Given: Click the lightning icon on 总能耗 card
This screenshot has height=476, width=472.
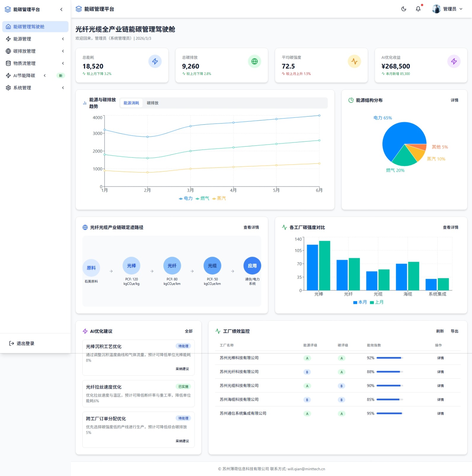Looking at the screenshot, I should click(x=155, y=61).
